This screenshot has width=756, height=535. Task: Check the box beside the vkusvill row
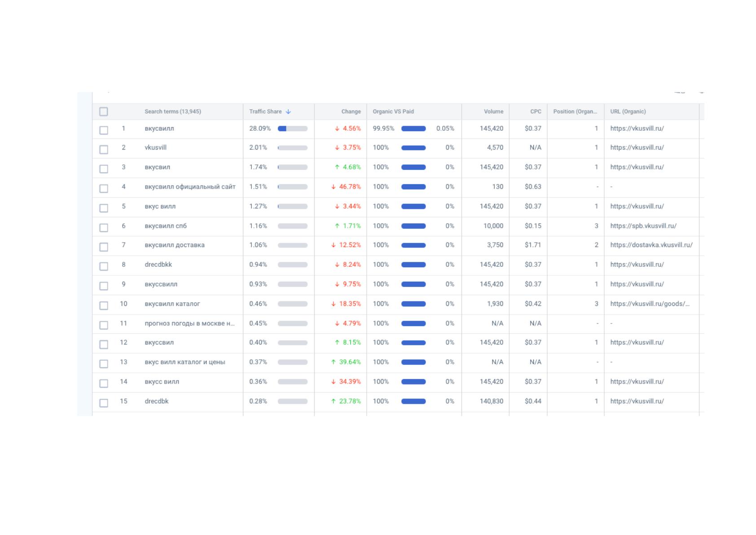[x=104, y=150]
